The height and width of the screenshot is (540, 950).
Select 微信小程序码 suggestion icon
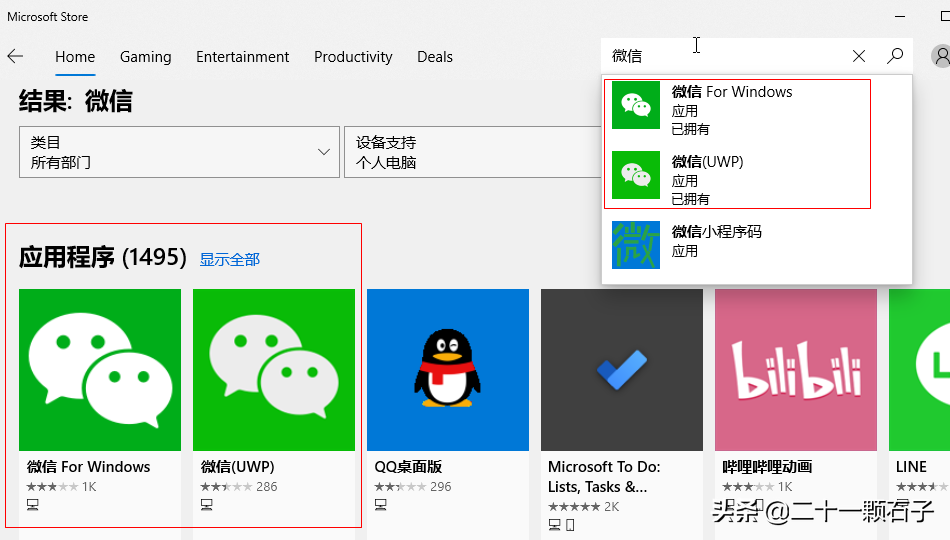point(636,245)
